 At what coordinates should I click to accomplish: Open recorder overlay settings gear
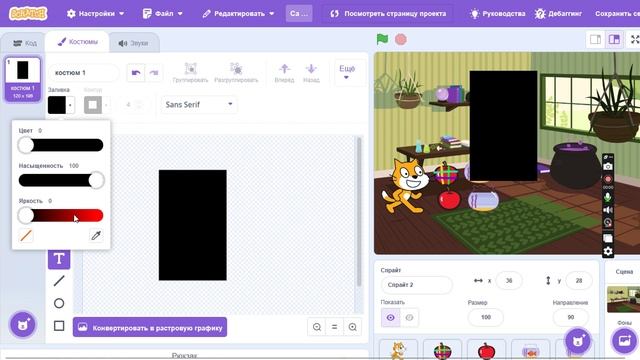tap(608, 251)
